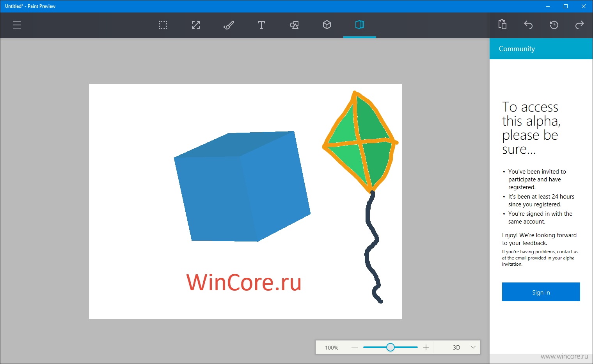593x364 pixels.
Task: Select the Text tool
Action: pos(261,25)
